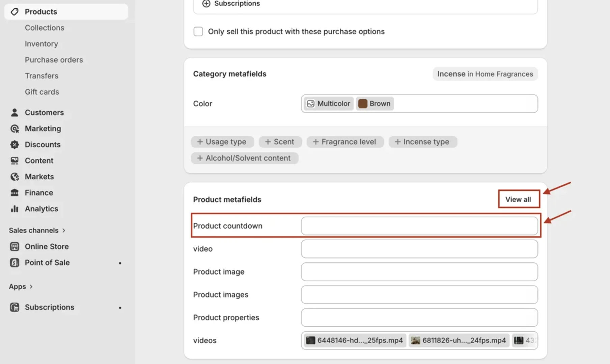610x364 pixels.
Task: Click the dot indicator beside Subscriptions
Action: click(x=120, y=308)
